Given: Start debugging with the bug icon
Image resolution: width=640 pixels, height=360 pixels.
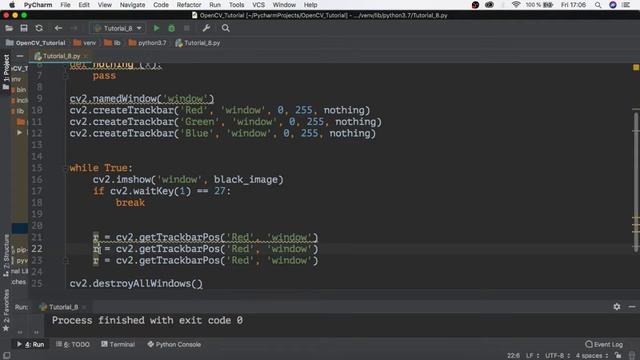Looking at the screenshot, I should coord(171,28).
